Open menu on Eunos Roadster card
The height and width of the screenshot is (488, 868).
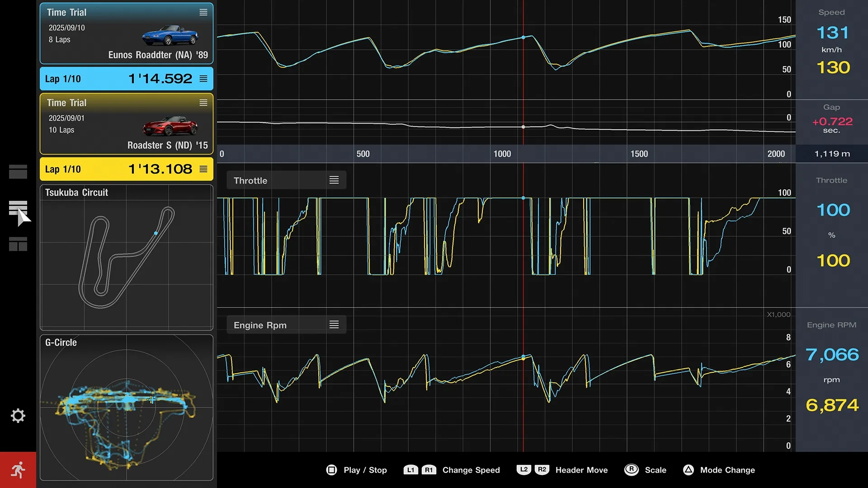(203, 13)
